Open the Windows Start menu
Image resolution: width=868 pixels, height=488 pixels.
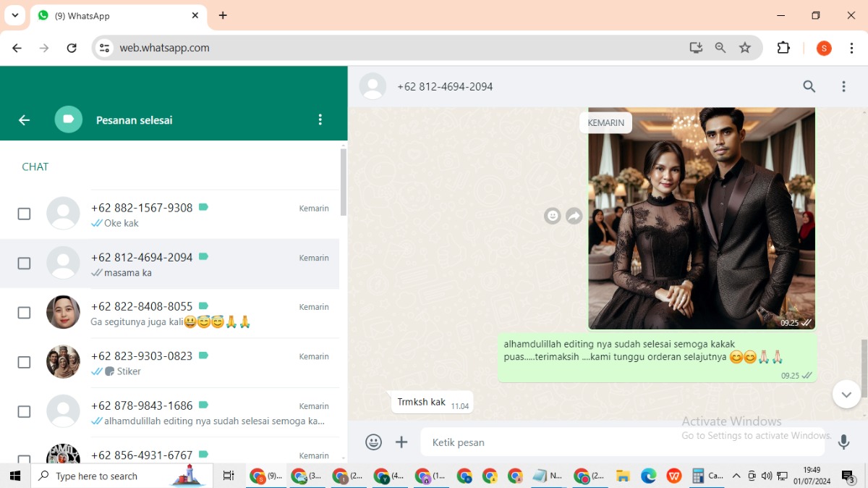pos(15,476)
